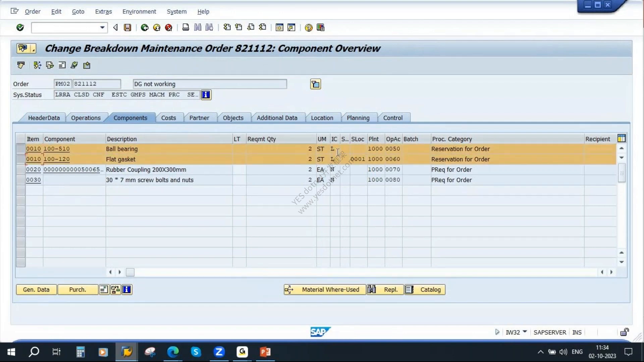Image resolution: width=644 pixels, height=362 pixels.
Task: Click the green Back arrow icon
Action: click(x=145, y=27)
